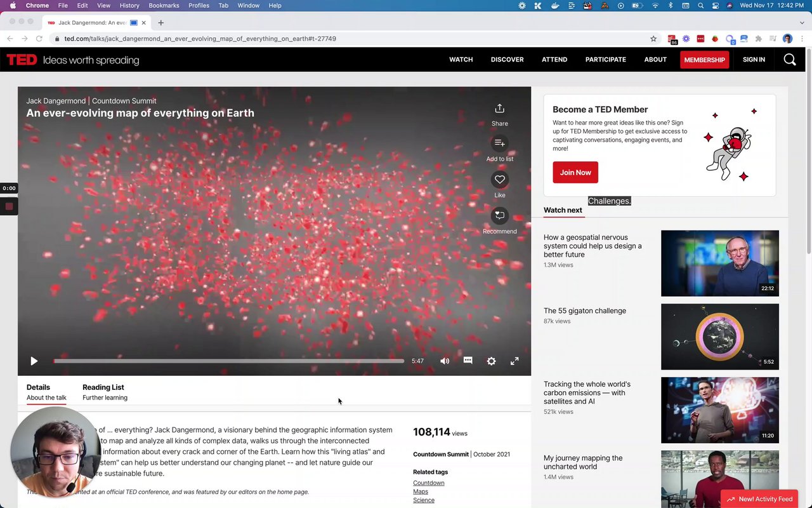The width and height of the screenshot is (812, 508).
Task: Click the date and time in menu bar
Action: point(772,5)
